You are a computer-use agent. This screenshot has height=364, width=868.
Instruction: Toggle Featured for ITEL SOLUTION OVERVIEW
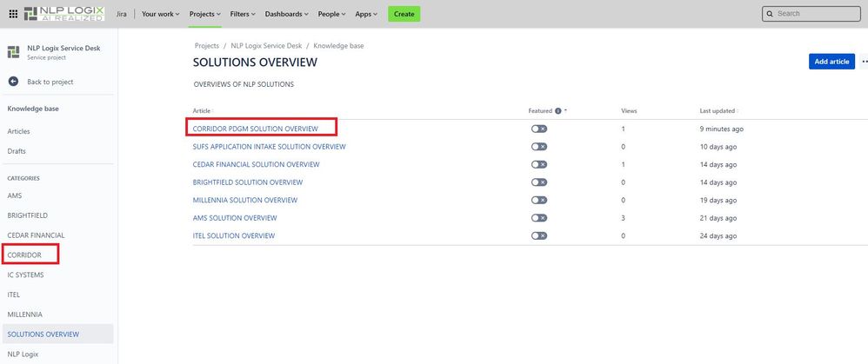click(538, 235)
